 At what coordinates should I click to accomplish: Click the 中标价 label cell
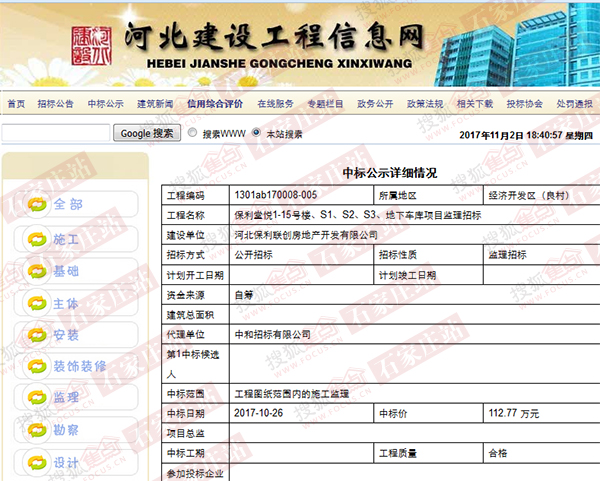click(x=429, y=413)
